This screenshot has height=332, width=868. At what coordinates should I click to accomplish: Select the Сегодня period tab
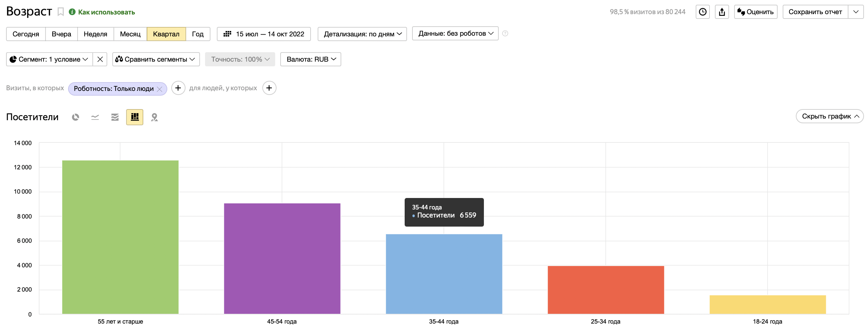click(x=26, y=34)
